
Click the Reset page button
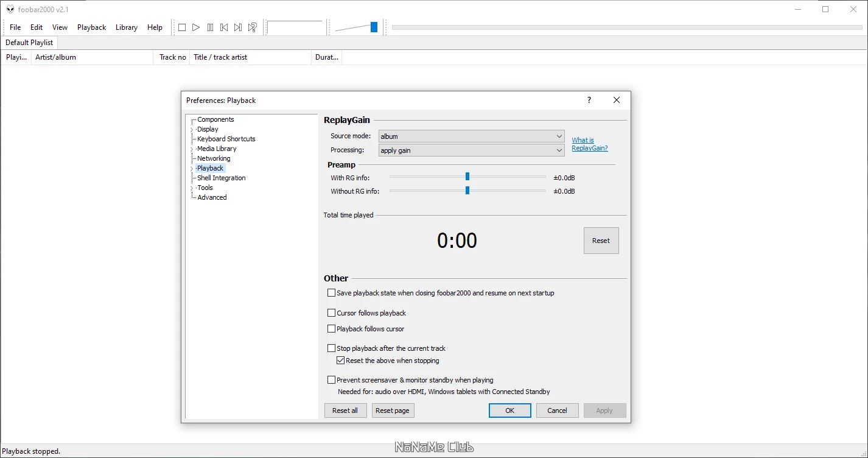click(x=393, y=410)
